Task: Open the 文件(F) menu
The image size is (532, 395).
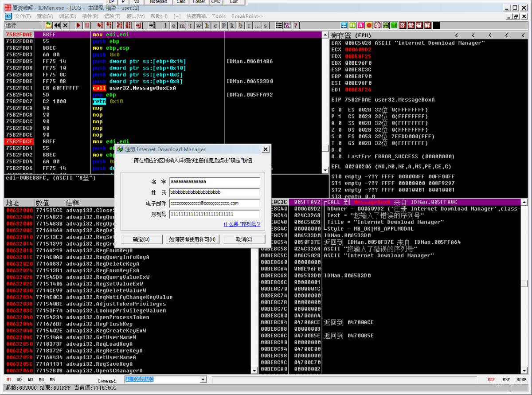Action: click(23, 16)
